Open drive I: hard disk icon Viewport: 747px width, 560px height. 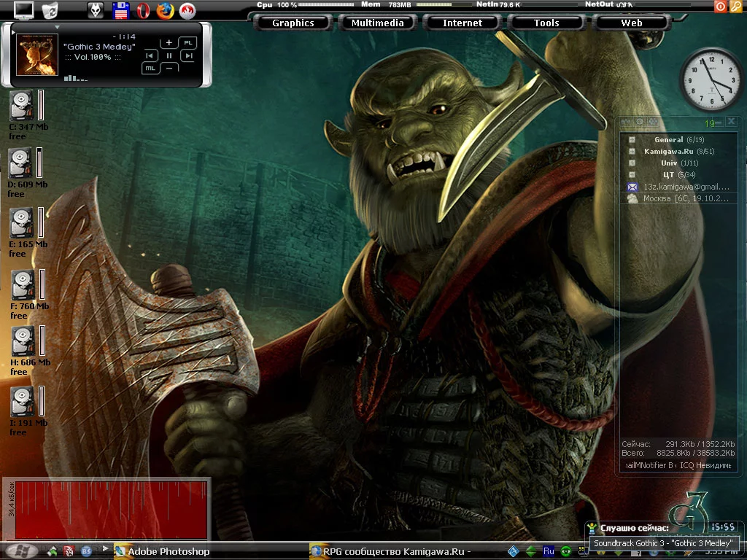pos(22,401)
